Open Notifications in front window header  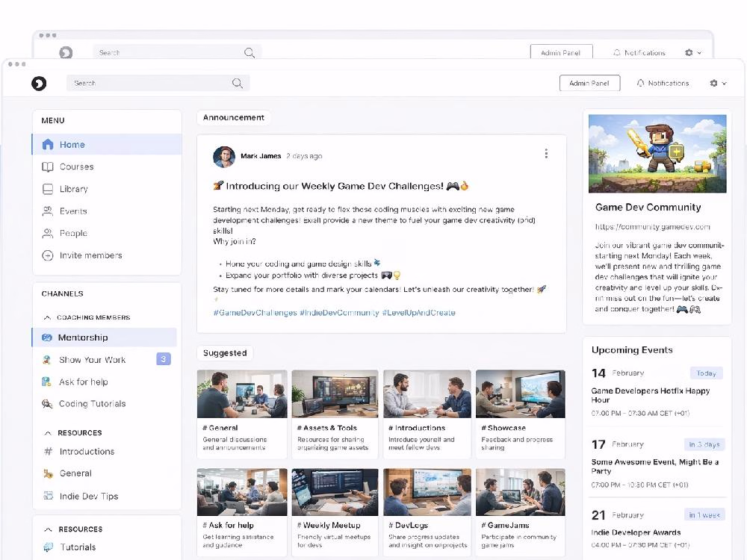tap(663, 83)
